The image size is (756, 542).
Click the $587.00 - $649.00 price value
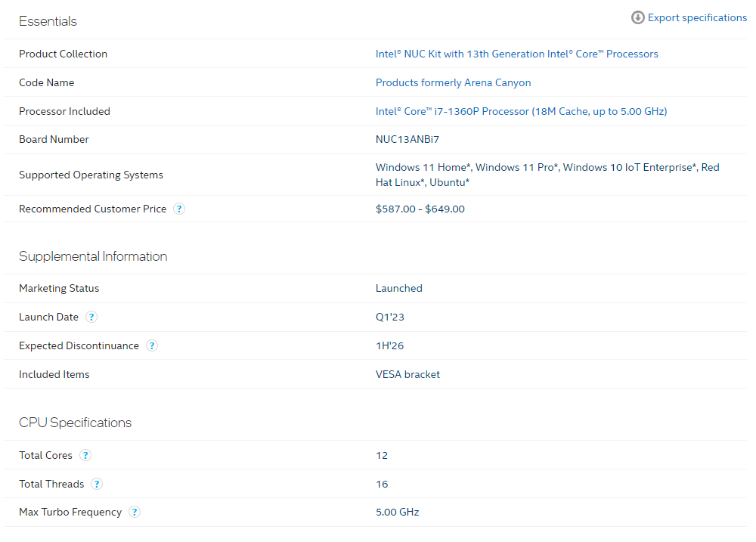420,209
